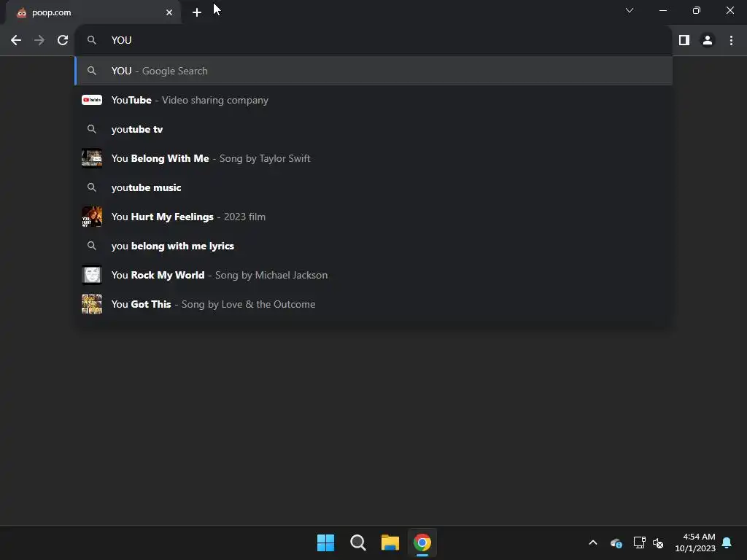Viewport: 747px width, 560px height.
Task: Select the youtube music suggestion
Action: [x=373, y=187]
